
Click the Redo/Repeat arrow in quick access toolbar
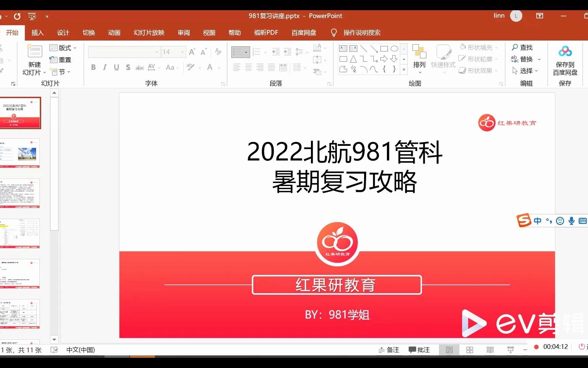[17, 16]
